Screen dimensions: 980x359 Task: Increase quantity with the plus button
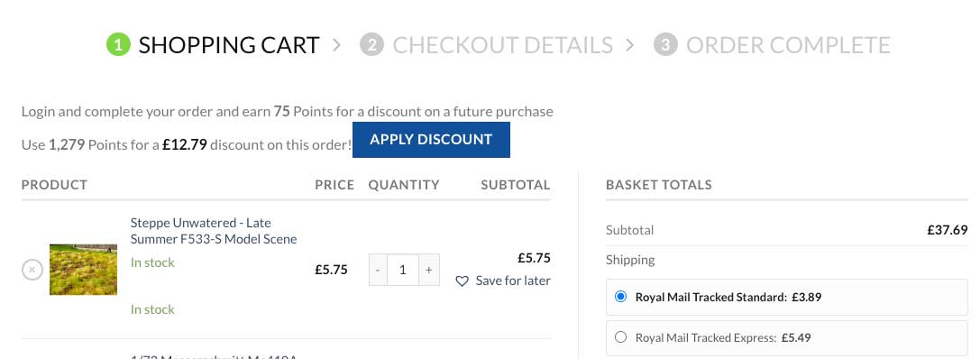(x=429, y=270)
